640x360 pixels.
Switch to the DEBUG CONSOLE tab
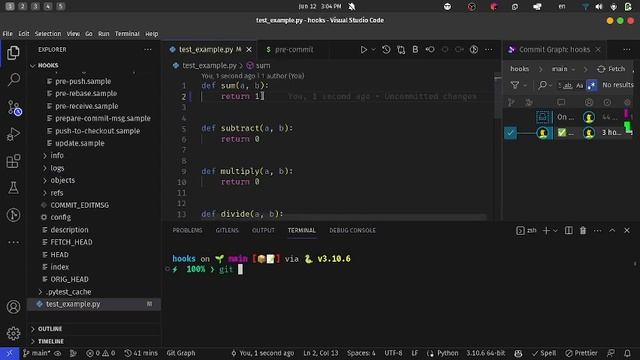click(352, 231)
